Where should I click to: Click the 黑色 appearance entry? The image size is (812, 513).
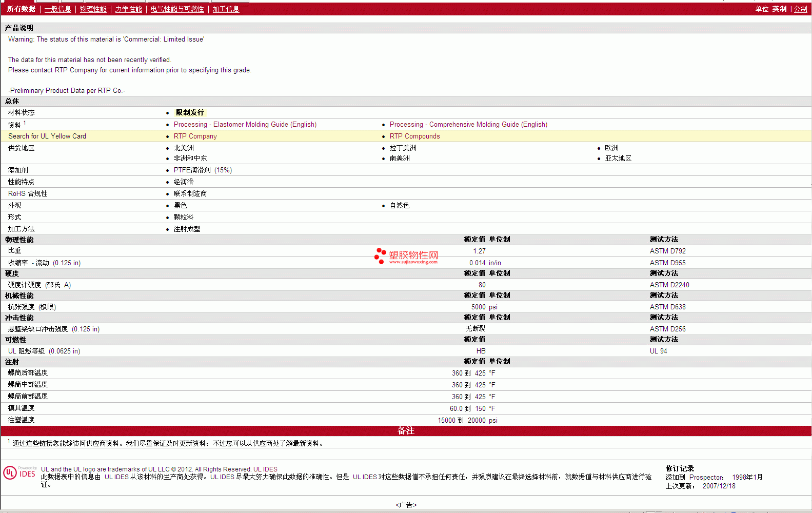[180, 206]
